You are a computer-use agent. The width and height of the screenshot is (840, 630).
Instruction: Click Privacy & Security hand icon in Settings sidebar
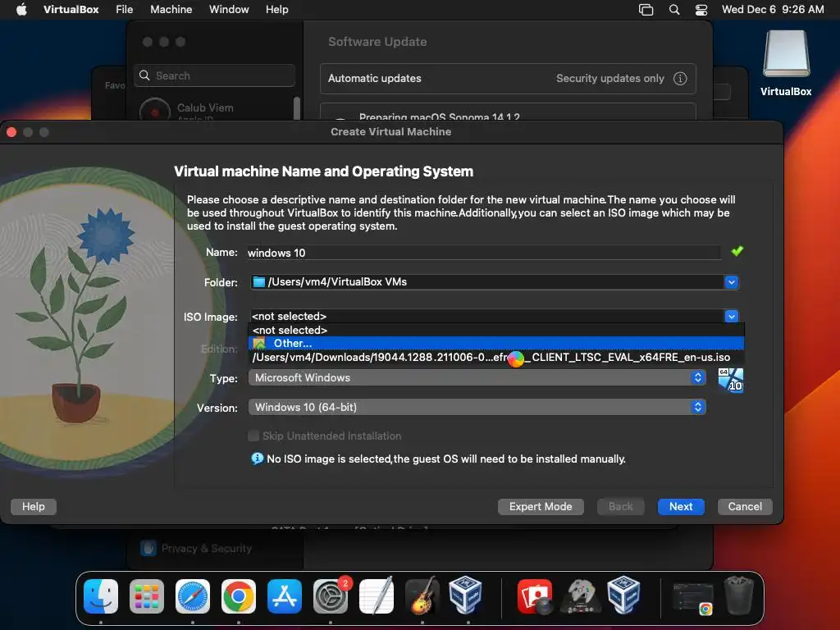pos(148,548)
